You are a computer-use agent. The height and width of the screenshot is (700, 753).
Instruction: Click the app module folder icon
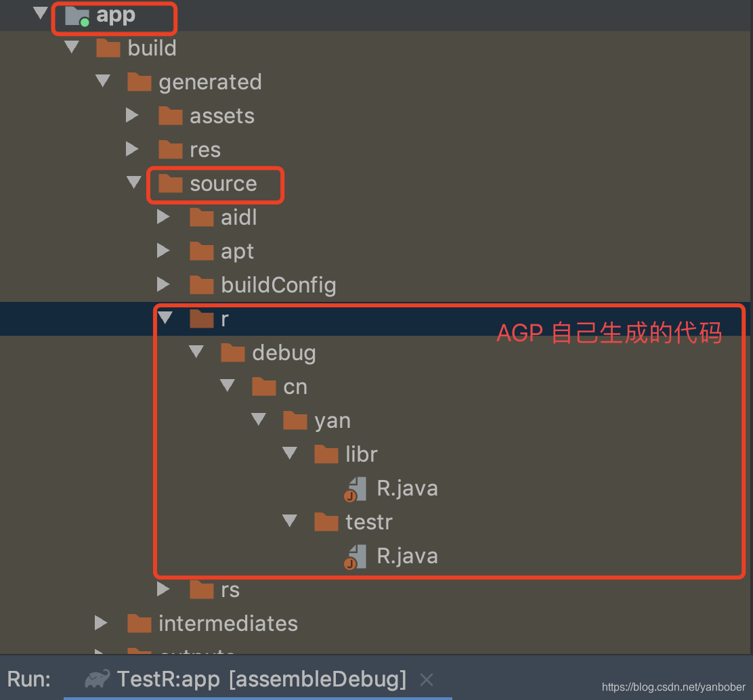pyautogui.click(x=77, y=16)
